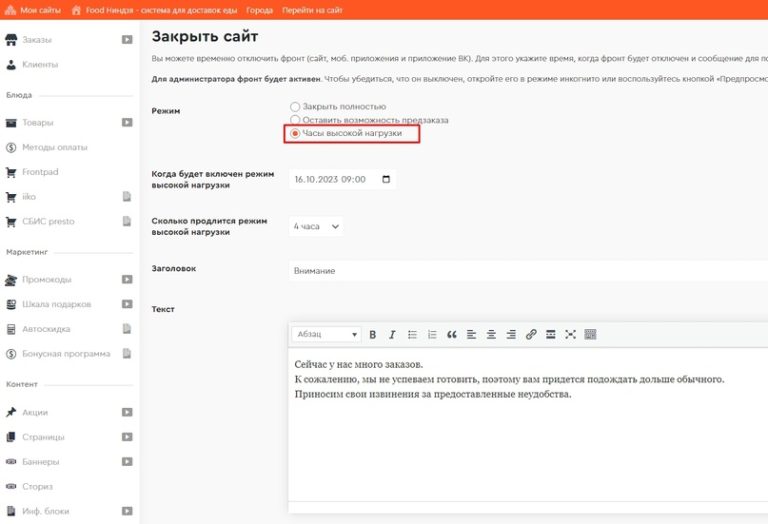Expand the 'Заказы' sidebar submenu arrow
This screenshot has height=524, width=768.
point(127,40)
